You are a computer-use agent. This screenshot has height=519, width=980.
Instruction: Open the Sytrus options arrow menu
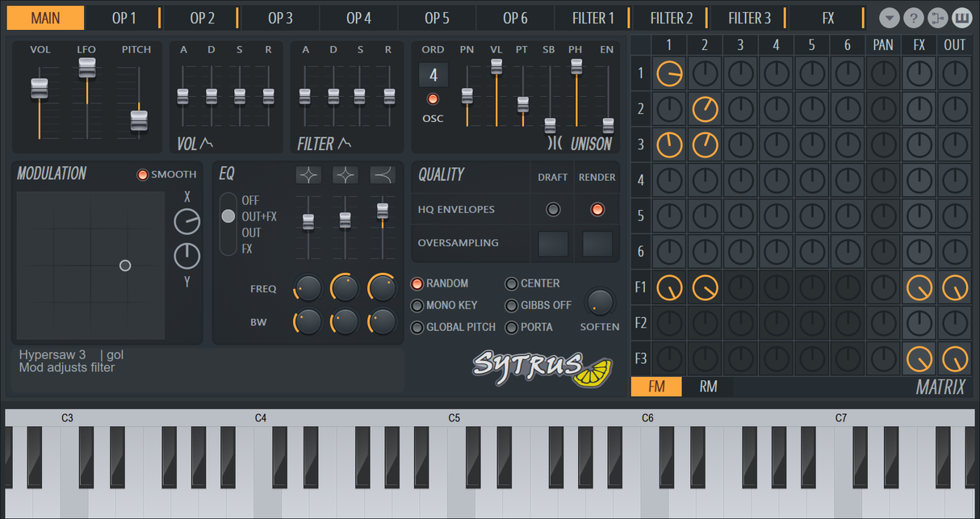pyautogui.click(x=889, y=17)
